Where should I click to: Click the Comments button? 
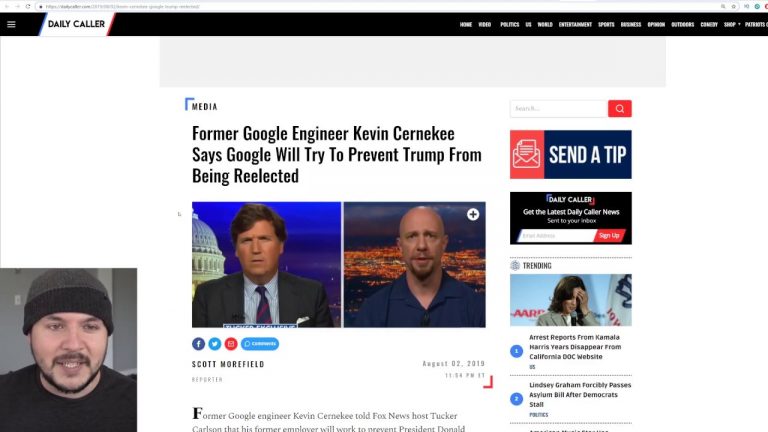260,344
